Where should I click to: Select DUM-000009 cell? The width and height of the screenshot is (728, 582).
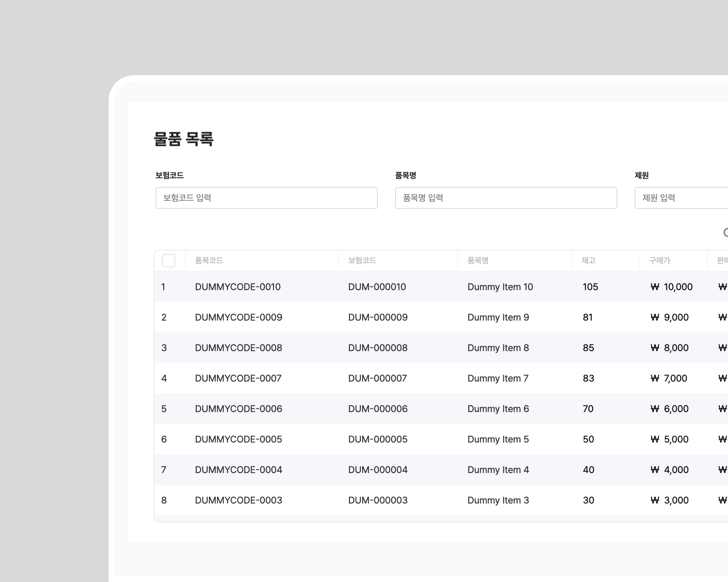click(x=378, y=317)
